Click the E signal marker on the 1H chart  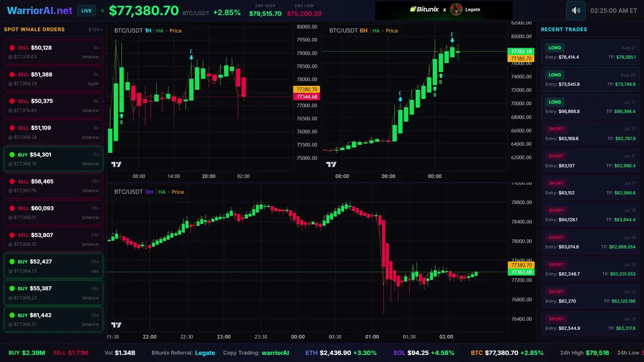pyautogui.click(x=191, y=55)
